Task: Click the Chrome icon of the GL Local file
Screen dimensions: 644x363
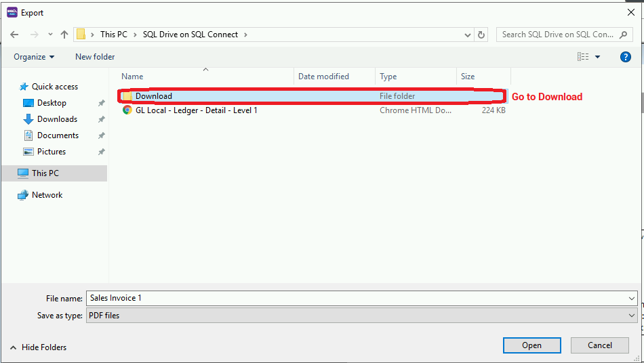Action: (127, 110)
